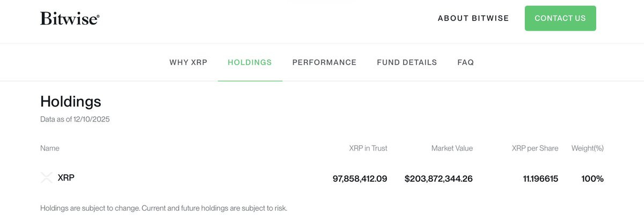Click the Weight(%) column header

[x=587, y=148]
